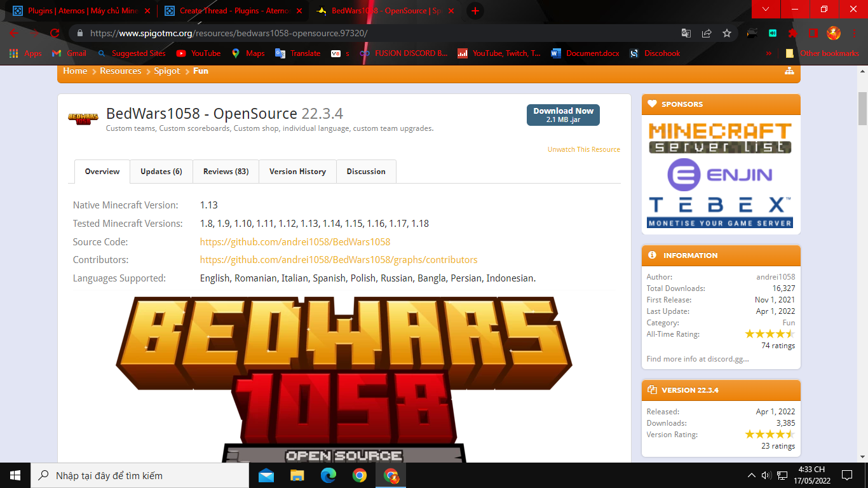This screenshot has height=488, width=868.
Task: Bookmark this page with the star icon
Action: coord(727,33)
